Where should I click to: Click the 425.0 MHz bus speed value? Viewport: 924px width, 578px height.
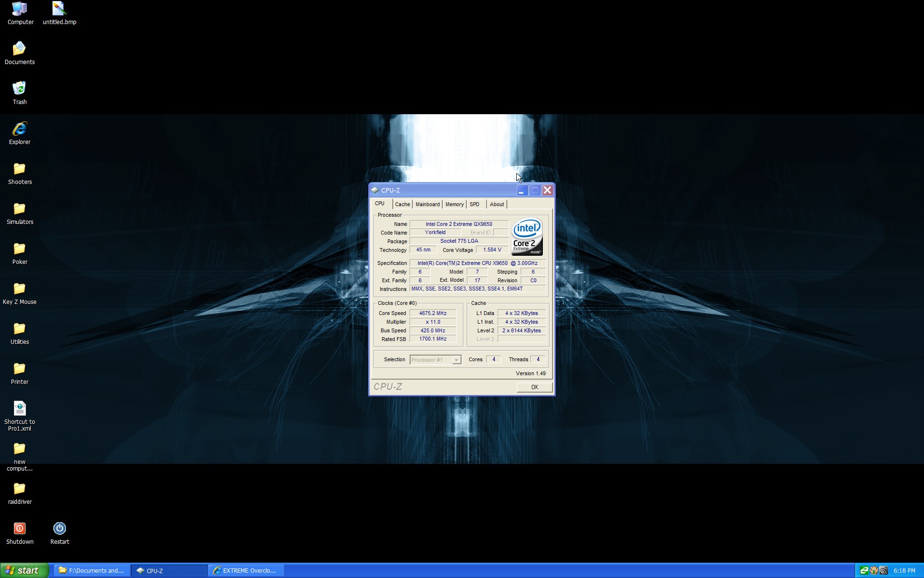pos(433,330)
